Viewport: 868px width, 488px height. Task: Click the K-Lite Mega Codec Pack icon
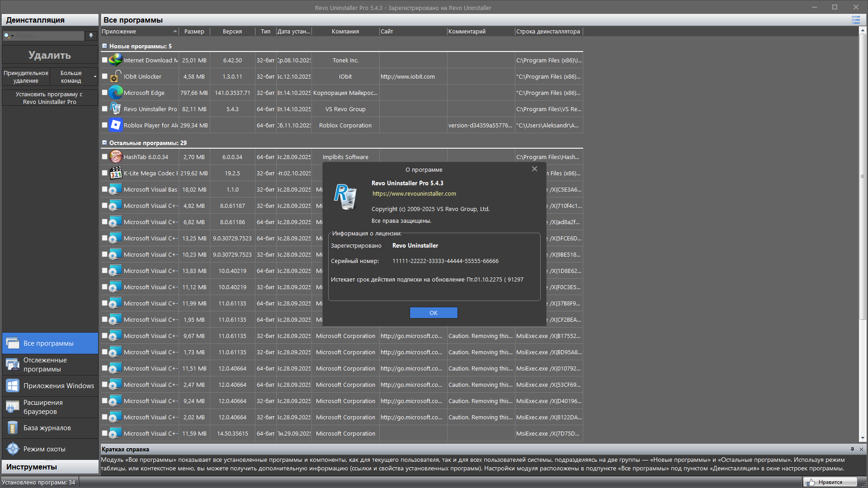click(116, 173)
